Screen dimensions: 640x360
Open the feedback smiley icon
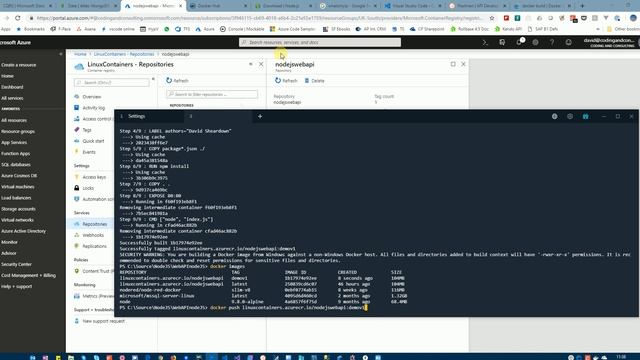pos(569,42)
